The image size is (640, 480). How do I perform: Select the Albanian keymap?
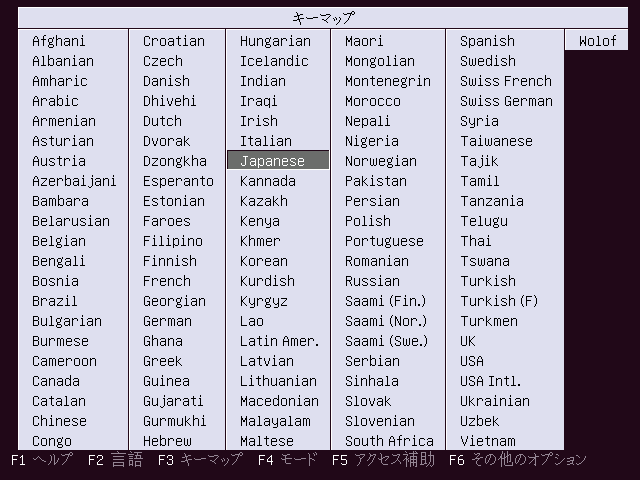[63, 61]
